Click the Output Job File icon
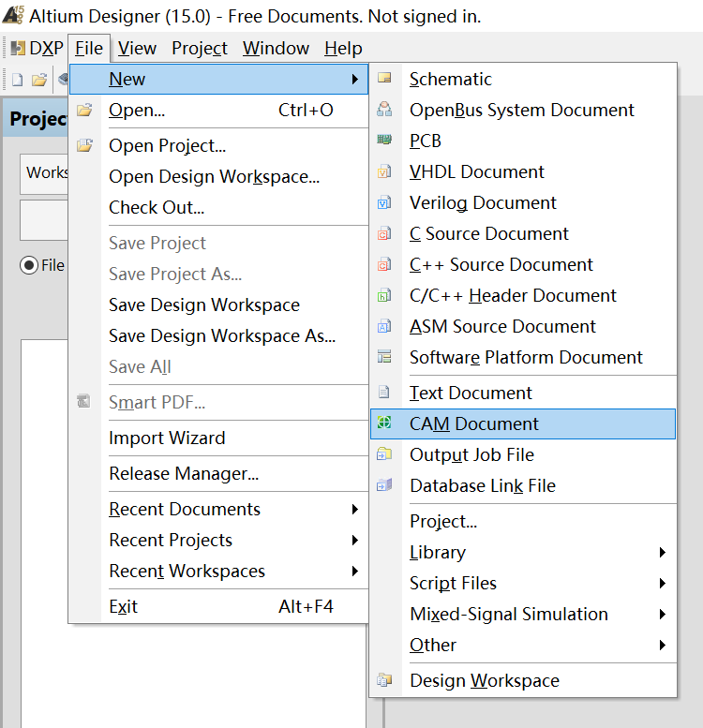Image resolution: width=703 pixels, height=728 pixels. 384,454
